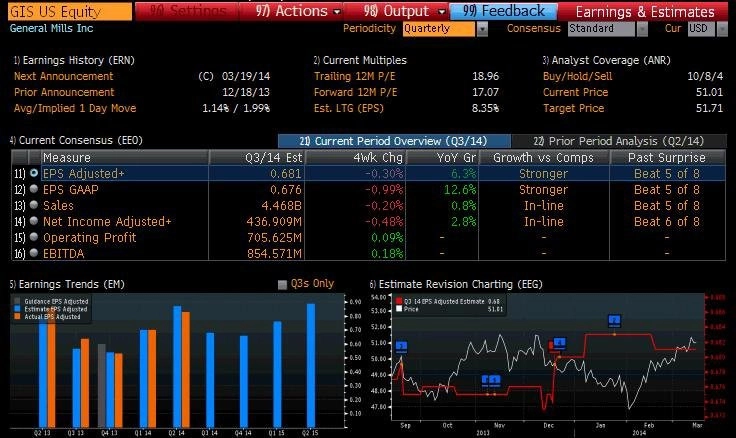Viewport: 736px width, 438px height.
Task: Click the EPS GAAP estimate 0.676
Action: click(285, 190)
